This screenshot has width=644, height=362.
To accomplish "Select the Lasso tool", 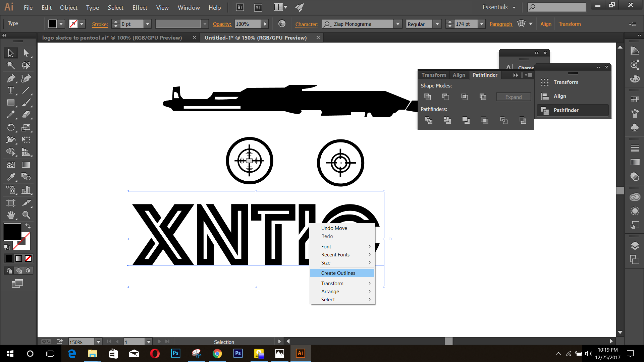I will point(26,65).
